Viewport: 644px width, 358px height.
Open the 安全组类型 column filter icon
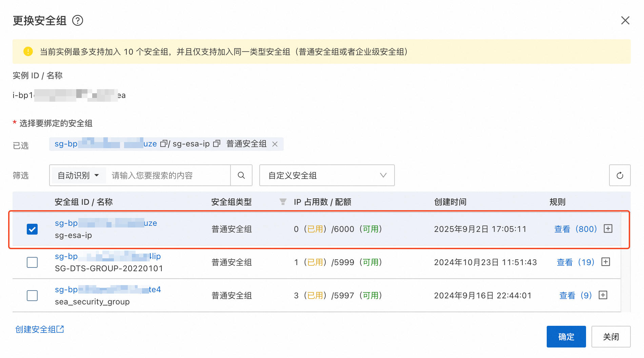point(283,202)
